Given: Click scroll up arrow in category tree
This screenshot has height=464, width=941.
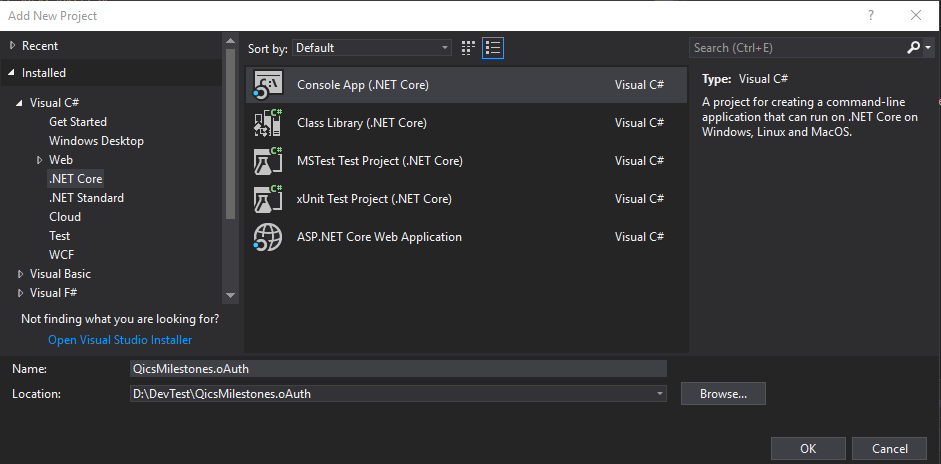Looking at the screenshot, I should click(x=230, y=40).
